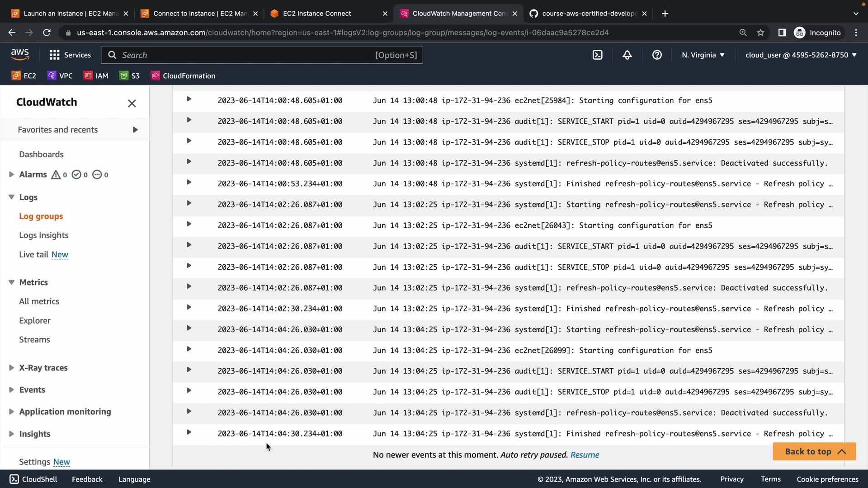This screenshot has width=868, height=488.
Task: Open the cloud_user account dropdown
Action: (801, 55)
